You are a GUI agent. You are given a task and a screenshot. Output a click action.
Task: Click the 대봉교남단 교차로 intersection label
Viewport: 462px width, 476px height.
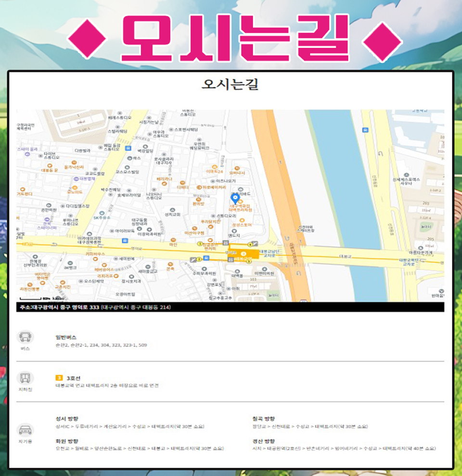pyautogui.click(x=269, y=253)
